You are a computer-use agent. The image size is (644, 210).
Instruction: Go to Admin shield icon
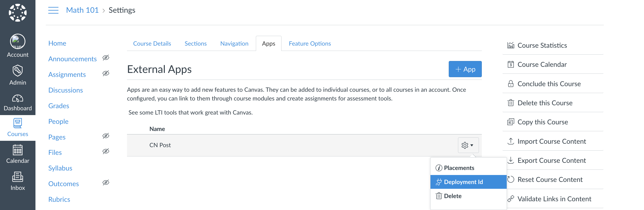(x=17, y=71)
